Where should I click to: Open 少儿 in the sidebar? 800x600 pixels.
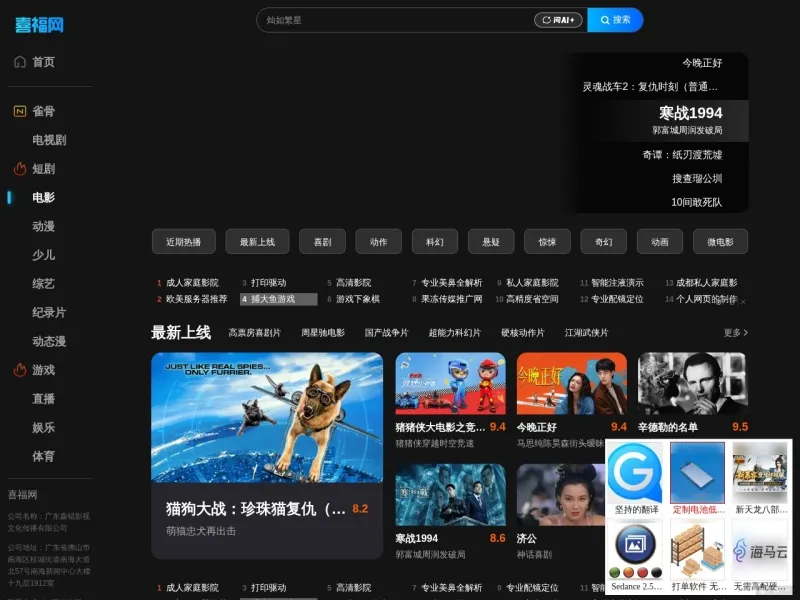click(x=43, y=255)
